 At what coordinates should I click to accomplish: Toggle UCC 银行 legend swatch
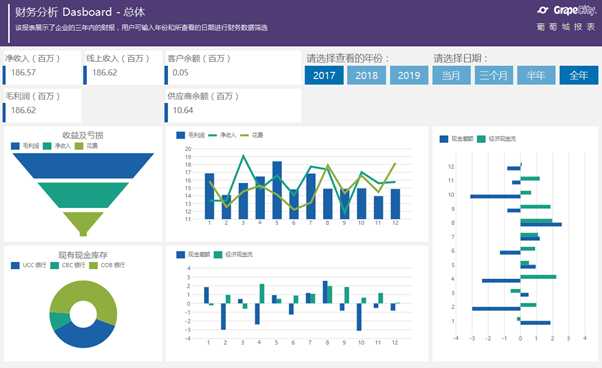click(15, 265)
